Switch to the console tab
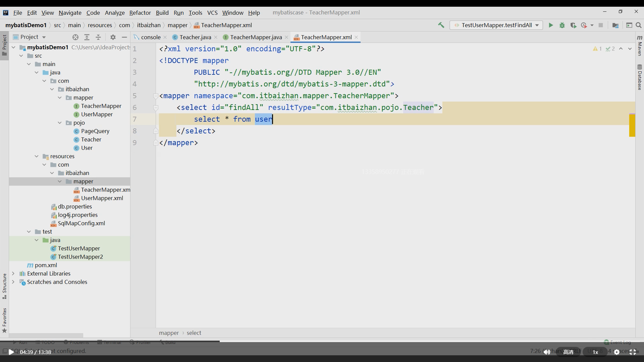This screenshot has width=644, height=362. (x=151, y=37)
